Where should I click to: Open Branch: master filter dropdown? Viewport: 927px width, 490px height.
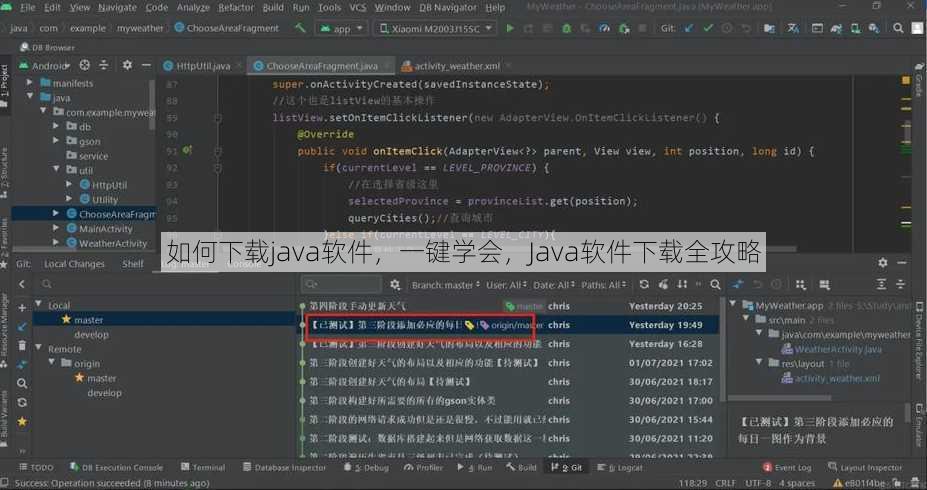[x=446, y=285]
